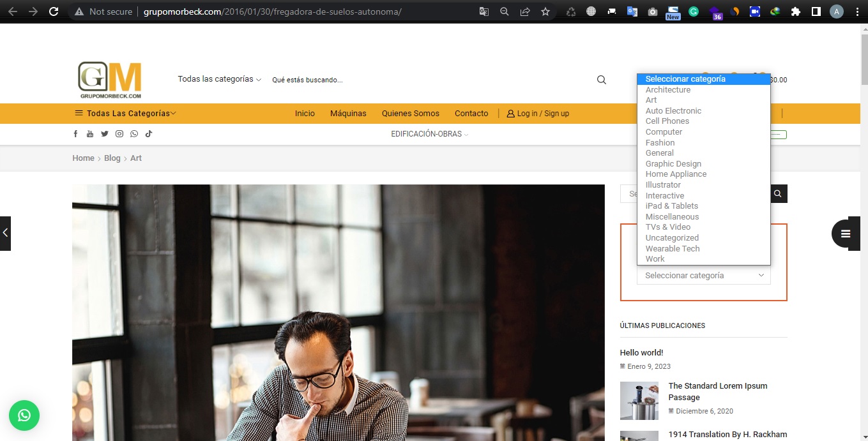Select TVs & Video from category list

click(704, 227)
